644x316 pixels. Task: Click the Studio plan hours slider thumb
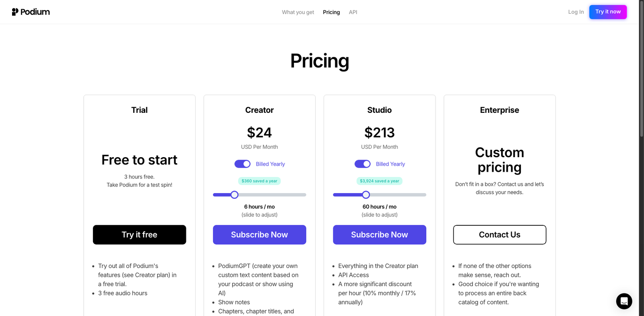[365, 195]
